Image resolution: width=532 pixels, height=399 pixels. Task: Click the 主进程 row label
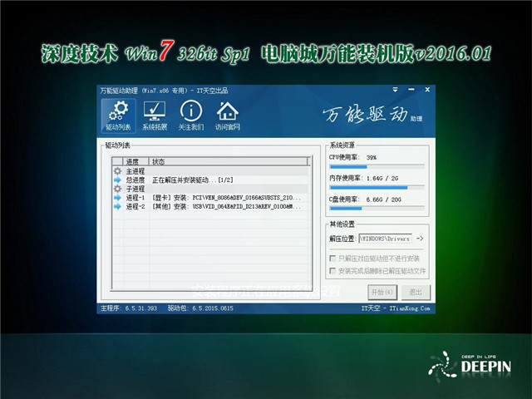click(x=135, y=171)
